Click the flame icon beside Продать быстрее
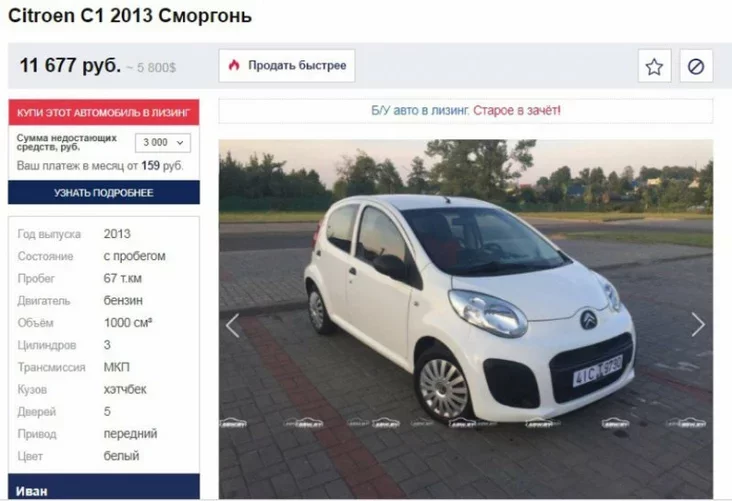 pyautogui.click(x=234, y=65)
